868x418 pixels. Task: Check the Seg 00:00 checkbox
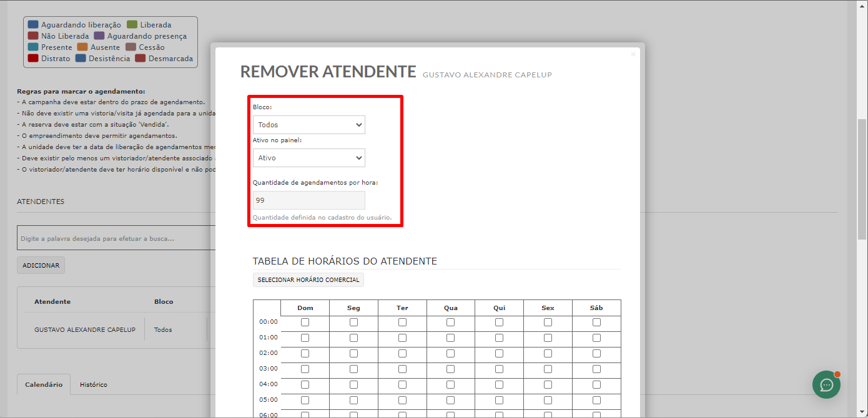click(353, 323)
